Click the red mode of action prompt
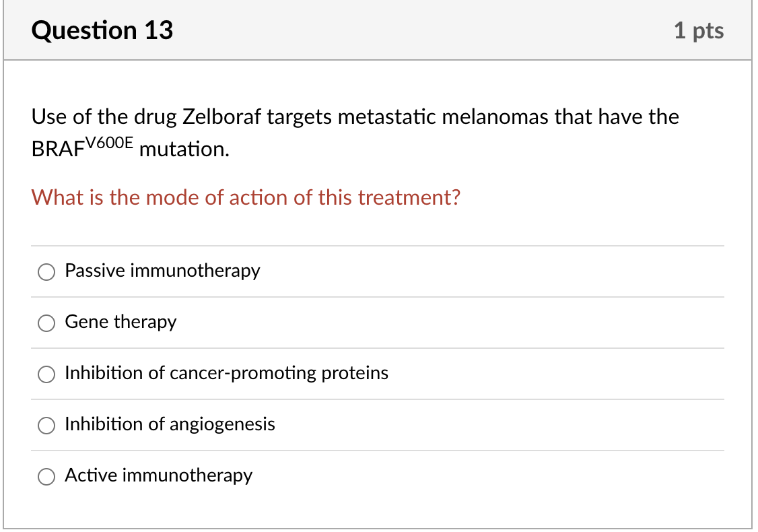758x532 pixels. tap(246, 197)
